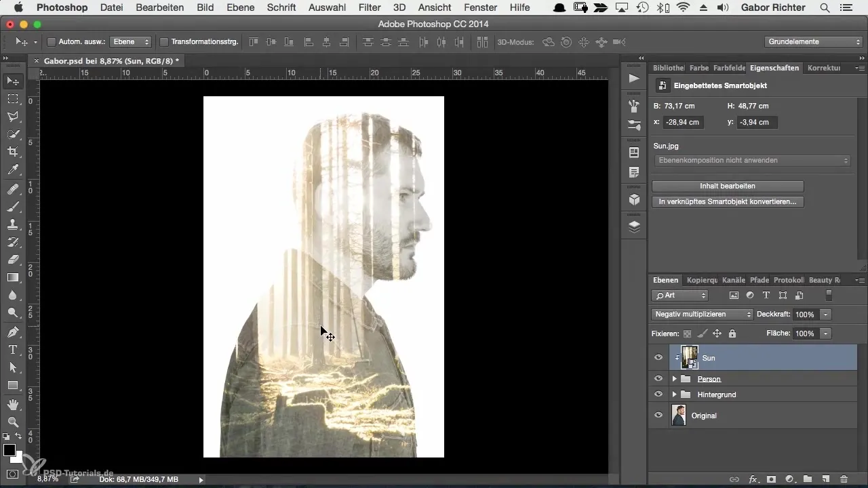Expand the Person group
Viewport: 868px width, 488px height.
tap(674, 379)
